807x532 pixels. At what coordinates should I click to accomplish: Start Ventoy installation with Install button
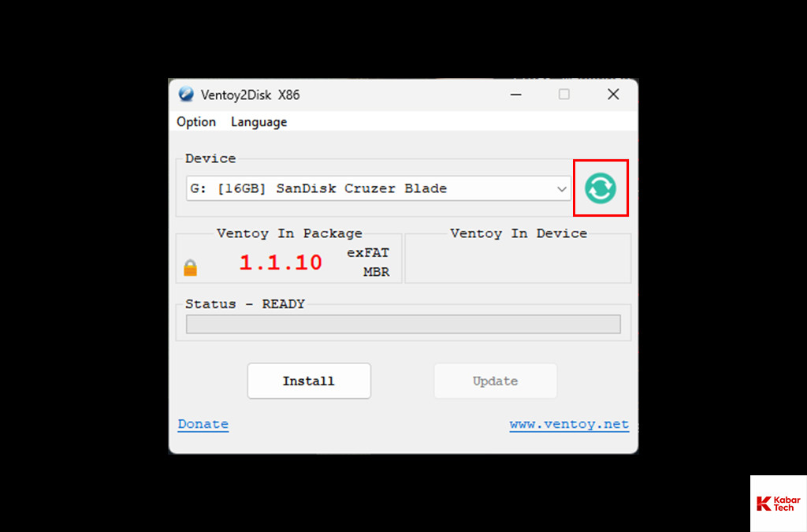coord(309,381)
